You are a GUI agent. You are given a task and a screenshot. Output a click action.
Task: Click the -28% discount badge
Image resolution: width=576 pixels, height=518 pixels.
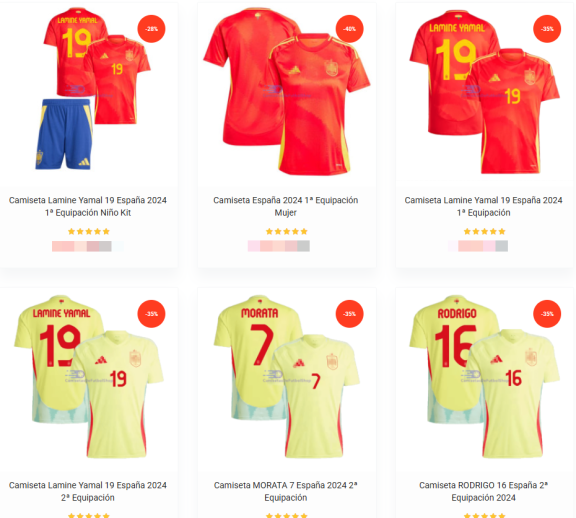coord(151,29)
